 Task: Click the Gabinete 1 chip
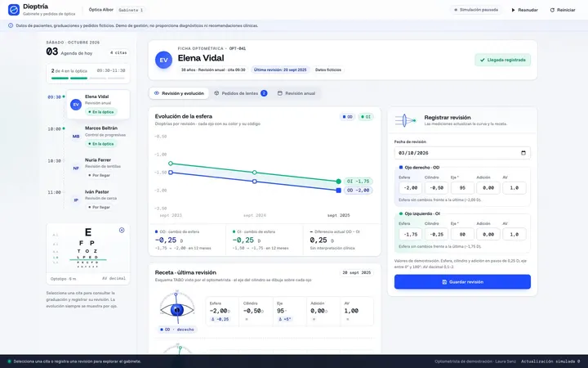(x=131, y=10)
